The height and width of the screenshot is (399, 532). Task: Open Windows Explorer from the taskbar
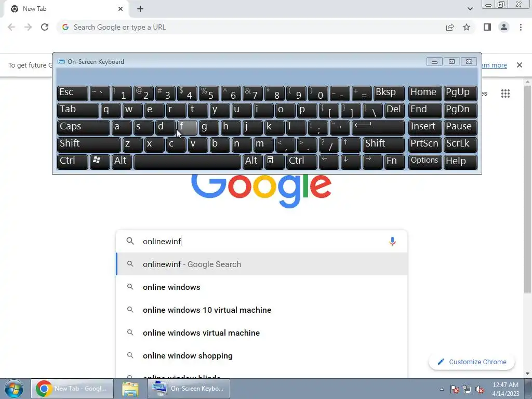[x=130, y=389]
